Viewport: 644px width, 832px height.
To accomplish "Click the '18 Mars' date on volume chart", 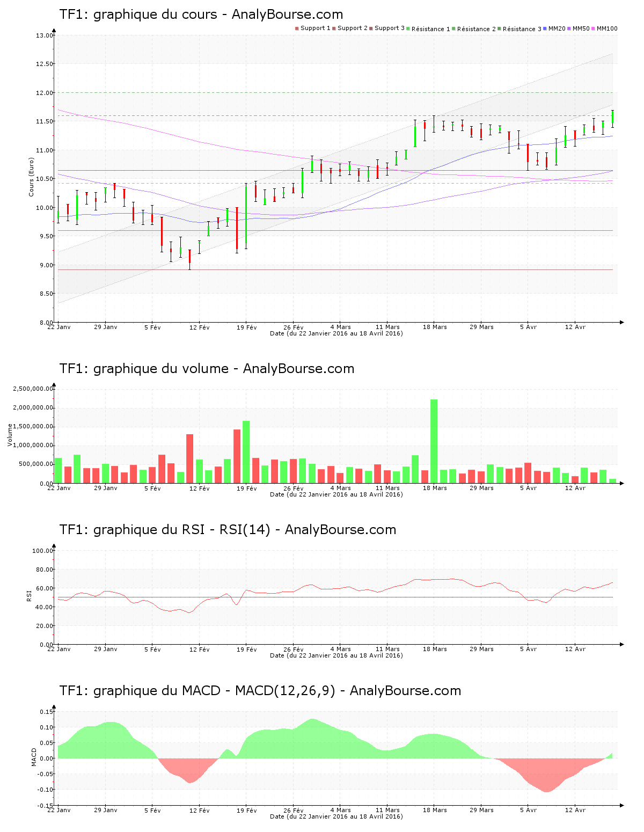I will (435, 488).
